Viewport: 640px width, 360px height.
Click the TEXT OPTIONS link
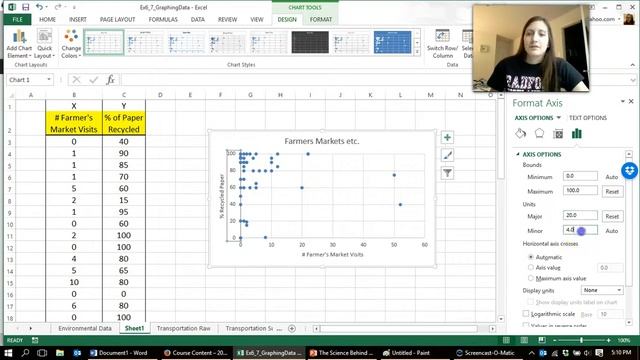(x=588, y=118)
